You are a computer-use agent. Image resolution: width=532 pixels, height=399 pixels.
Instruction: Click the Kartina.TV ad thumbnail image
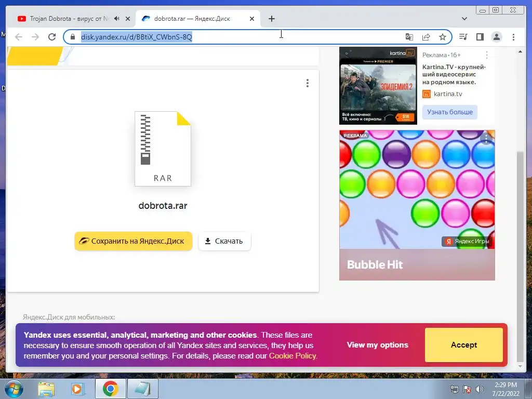378,86
